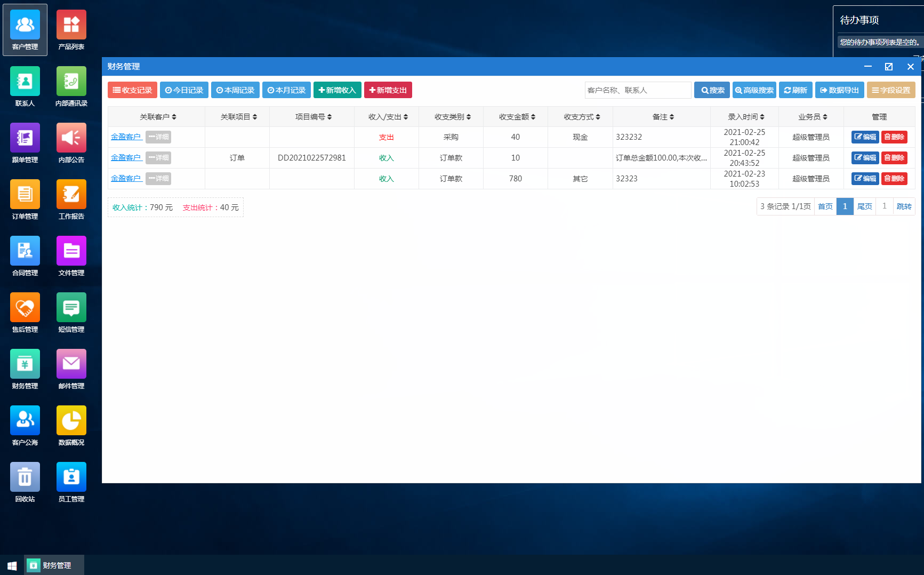
Task: Click 跳转 jump button
Action: [904, 206]
